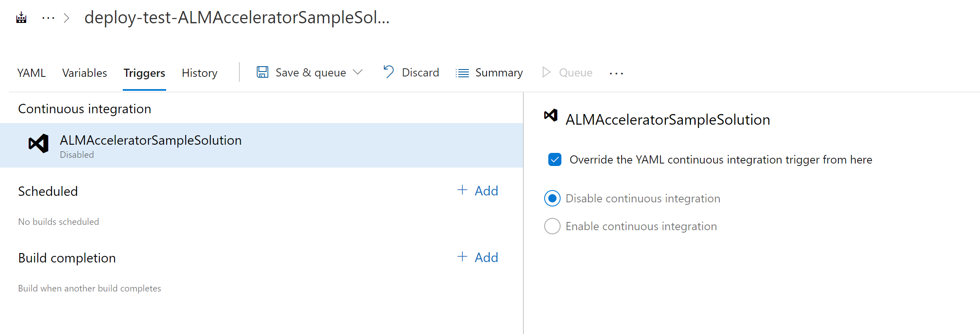980x334 pixels.
Task: Click the Queue play icon
Action: pyautogui.click(x=546, y=72)
